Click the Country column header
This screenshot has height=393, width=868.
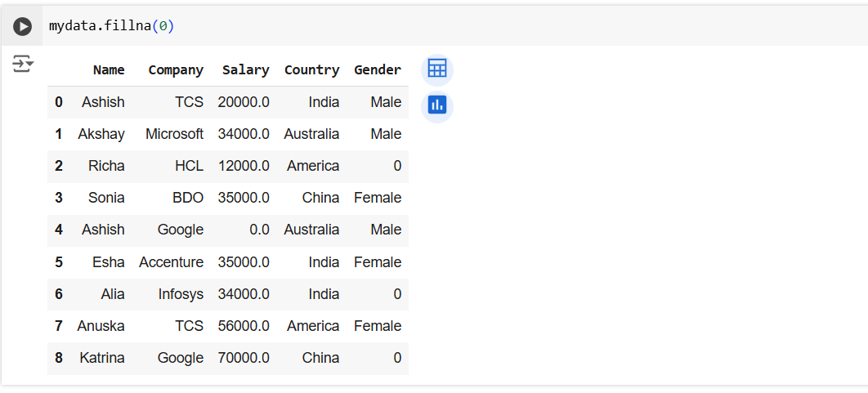[x=311, y=70]
